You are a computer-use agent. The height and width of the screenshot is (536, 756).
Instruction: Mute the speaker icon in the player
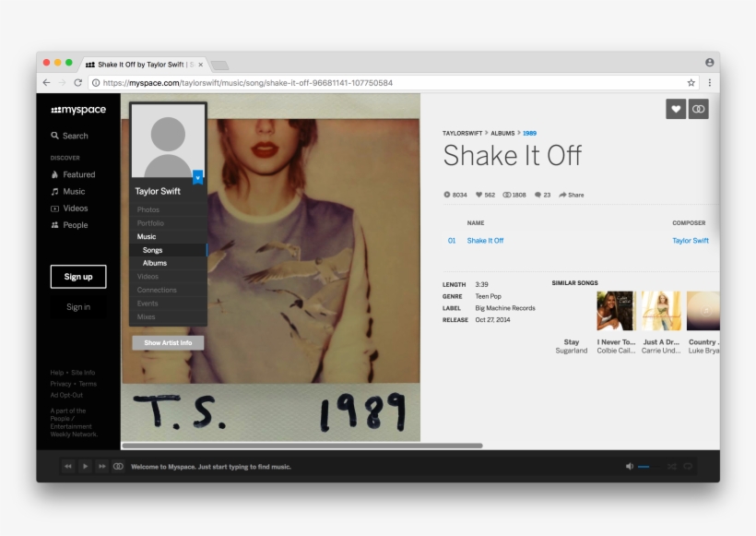[x=630, y=466]
